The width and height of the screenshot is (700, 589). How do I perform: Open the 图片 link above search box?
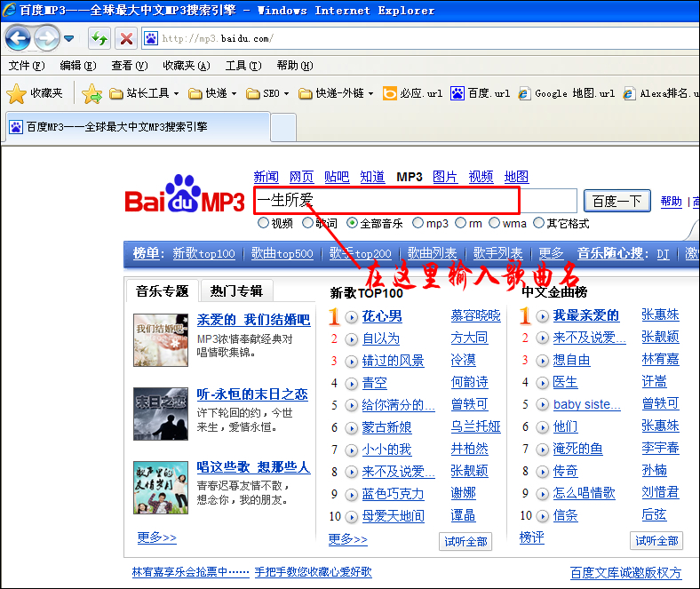pos(445,177)
